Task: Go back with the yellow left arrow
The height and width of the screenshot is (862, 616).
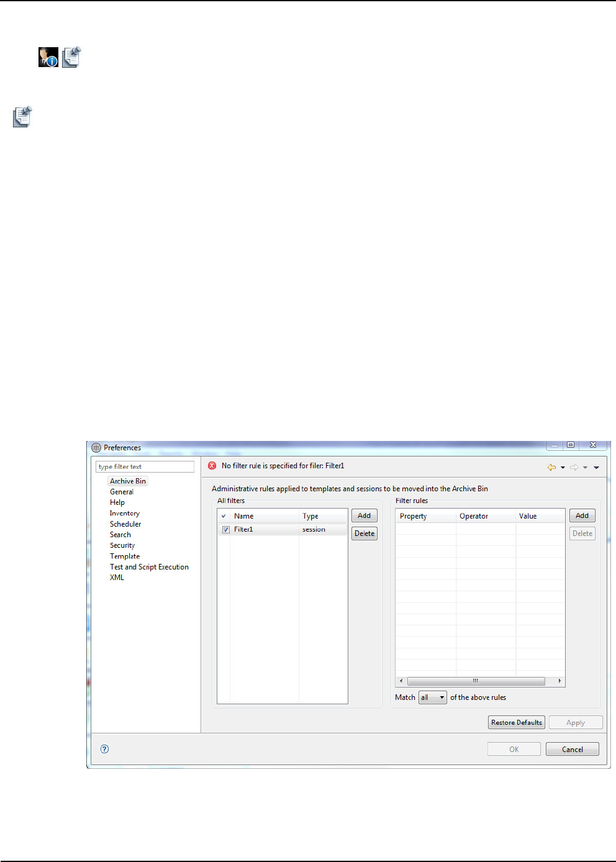Action: [551, 467]
